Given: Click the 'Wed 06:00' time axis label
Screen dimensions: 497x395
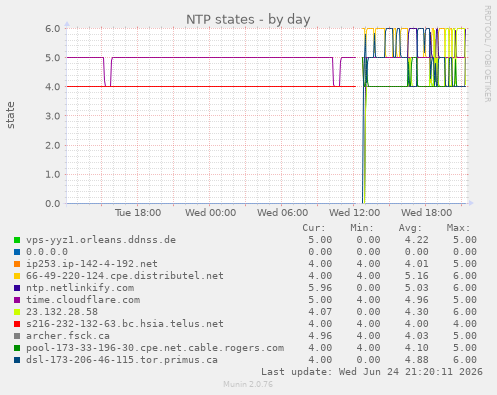Looking at the screenshot, I should (x=282, y=213).
